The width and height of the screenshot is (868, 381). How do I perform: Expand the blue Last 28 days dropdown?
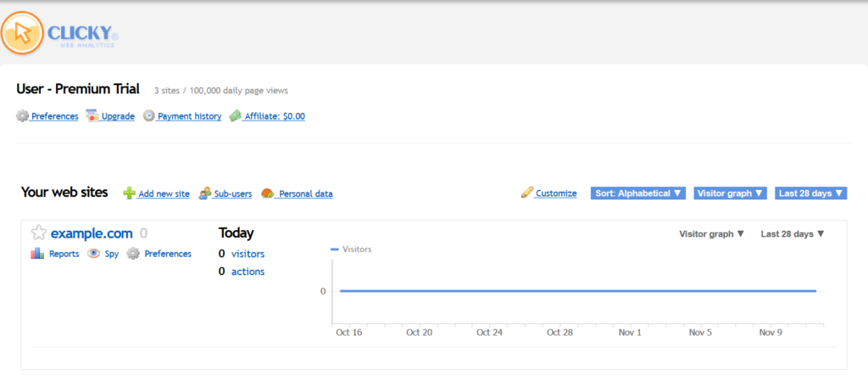click(811, 193)
